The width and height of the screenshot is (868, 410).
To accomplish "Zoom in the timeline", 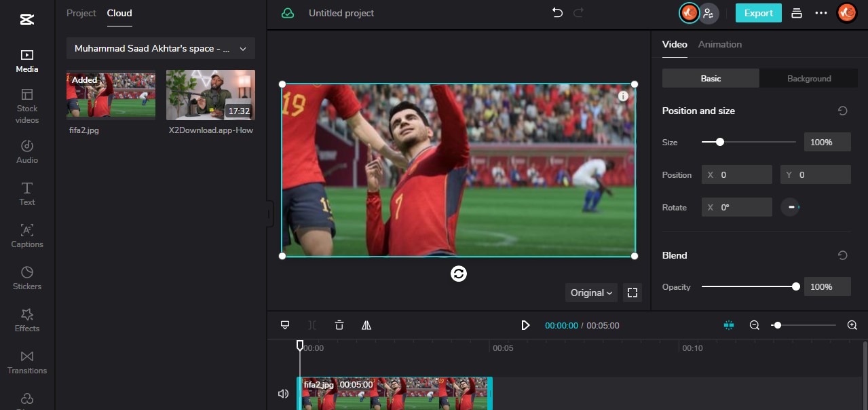I will pos(852,325).
